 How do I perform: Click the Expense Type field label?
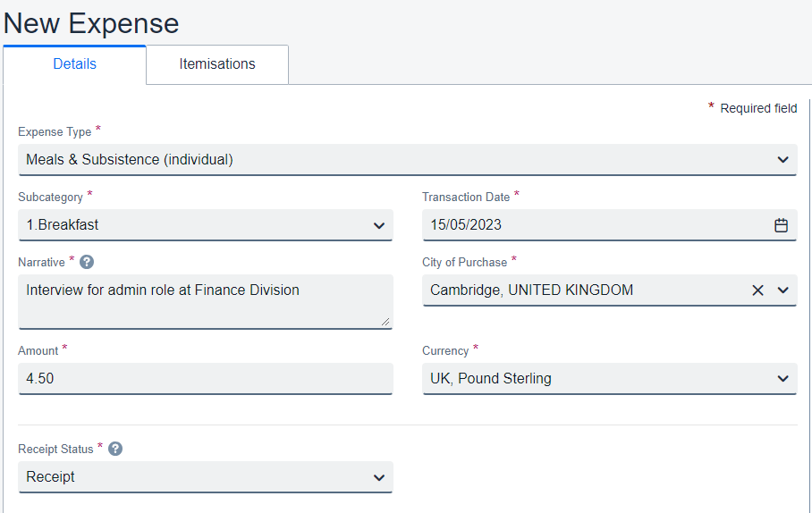55,132
